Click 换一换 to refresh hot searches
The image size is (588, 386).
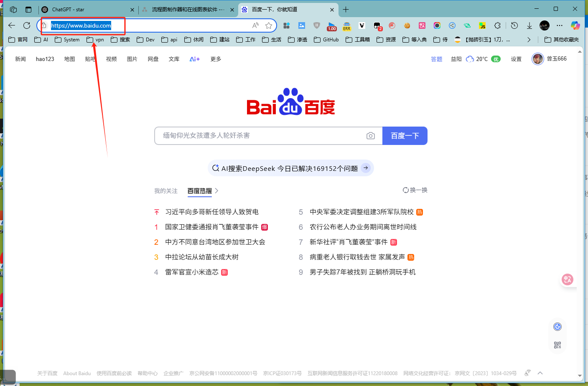[x=415, y=190]
